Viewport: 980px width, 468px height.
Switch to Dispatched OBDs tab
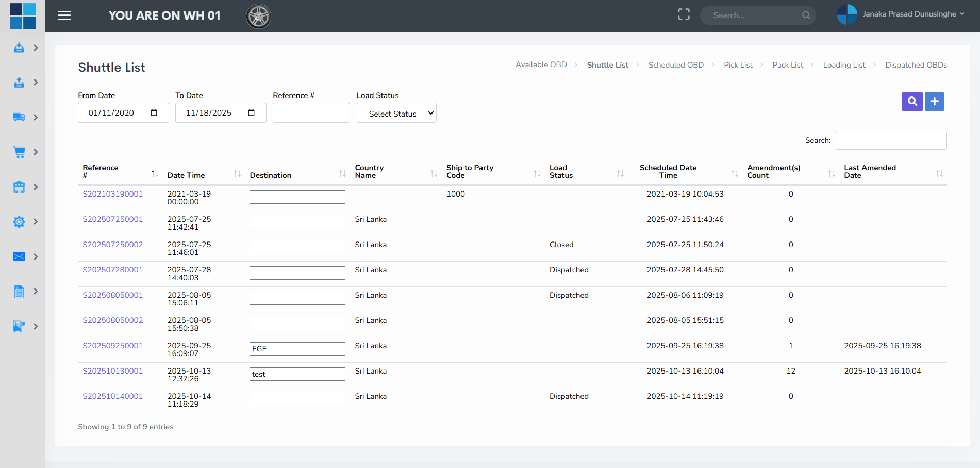(x=916, y=65)
